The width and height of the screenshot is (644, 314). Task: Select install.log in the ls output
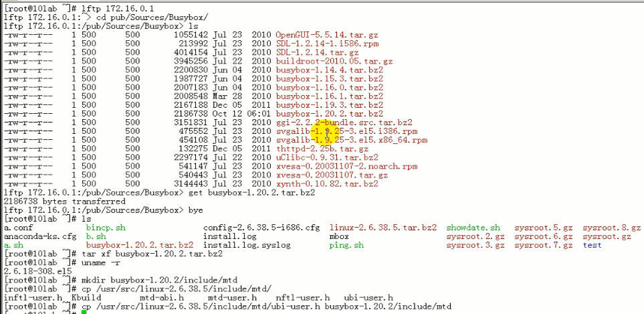(230, 236)
